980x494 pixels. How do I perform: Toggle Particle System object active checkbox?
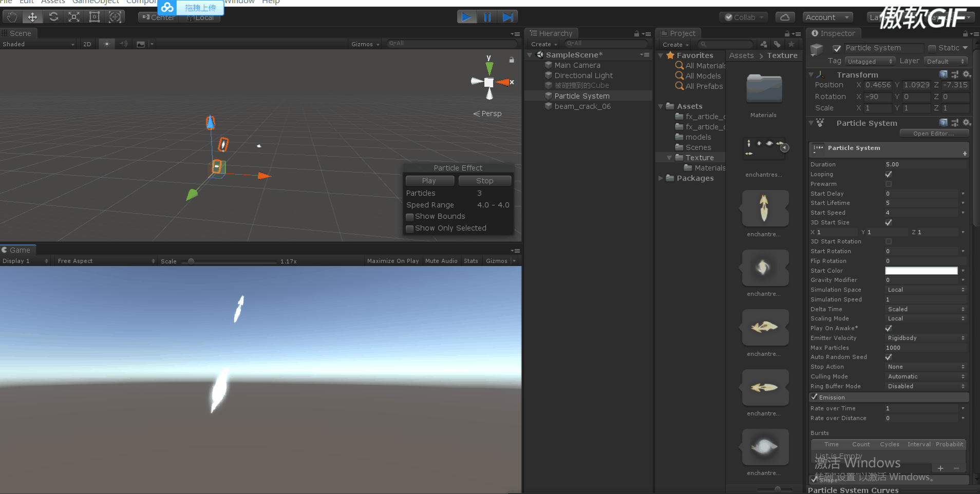[x=837, y=48]
